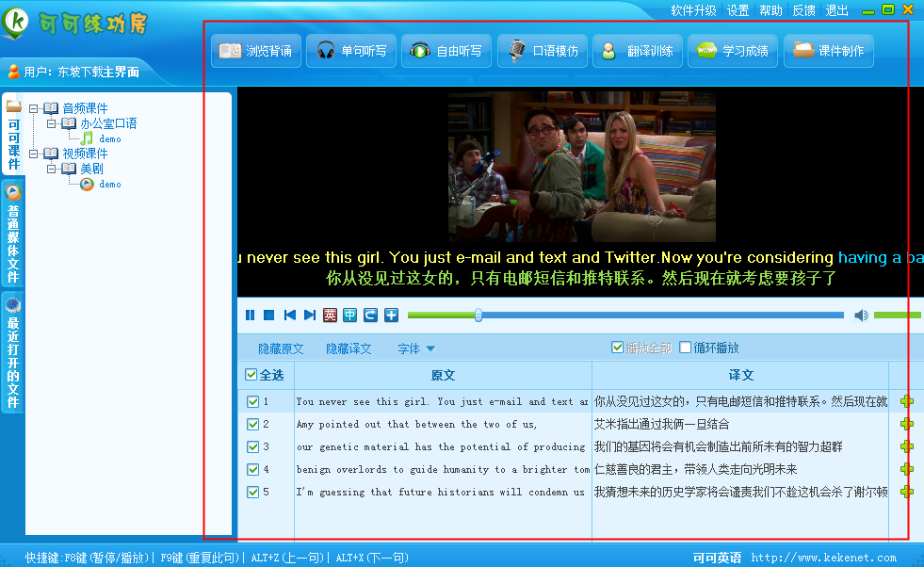Open the 口语模仿 mode
The width and height of the screenshot is (924, 567).
pyautogui.click(x=543, y=51)
